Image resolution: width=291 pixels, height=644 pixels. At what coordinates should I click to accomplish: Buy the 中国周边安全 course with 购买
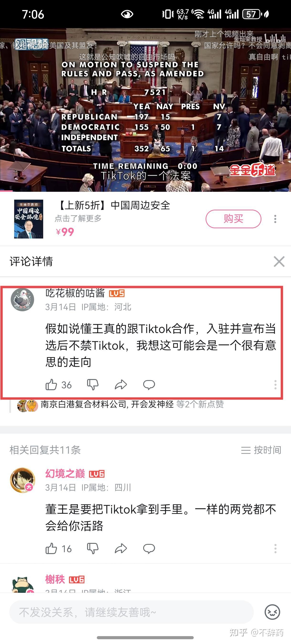[233, 219]
